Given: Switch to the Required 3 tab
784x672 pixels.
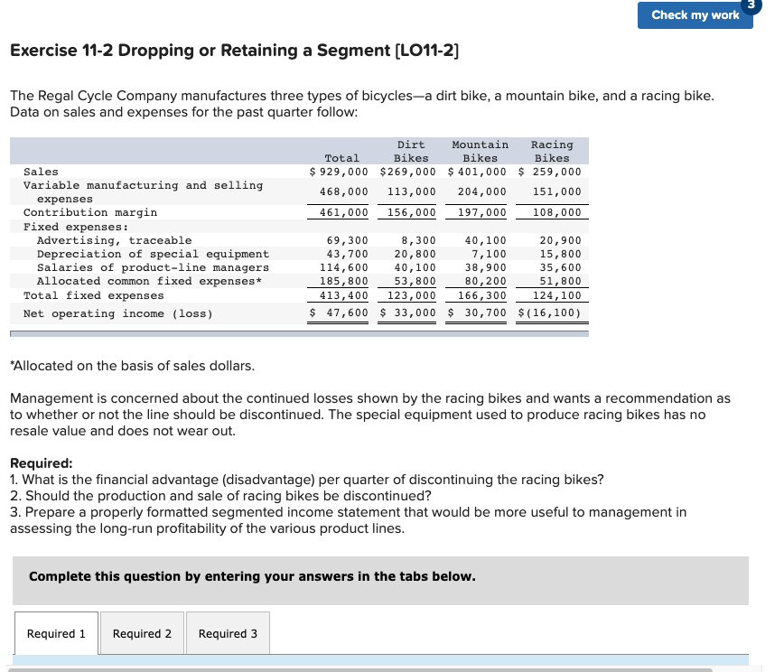Looking at the screenshot, I should point(228,633).
